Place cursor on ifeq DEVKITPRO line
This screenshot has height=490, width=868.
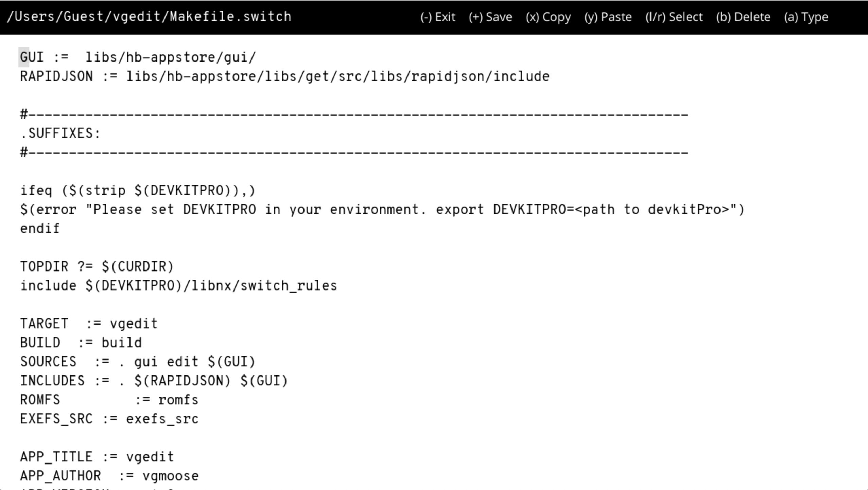pyautogui.click(x=138, y=190)
